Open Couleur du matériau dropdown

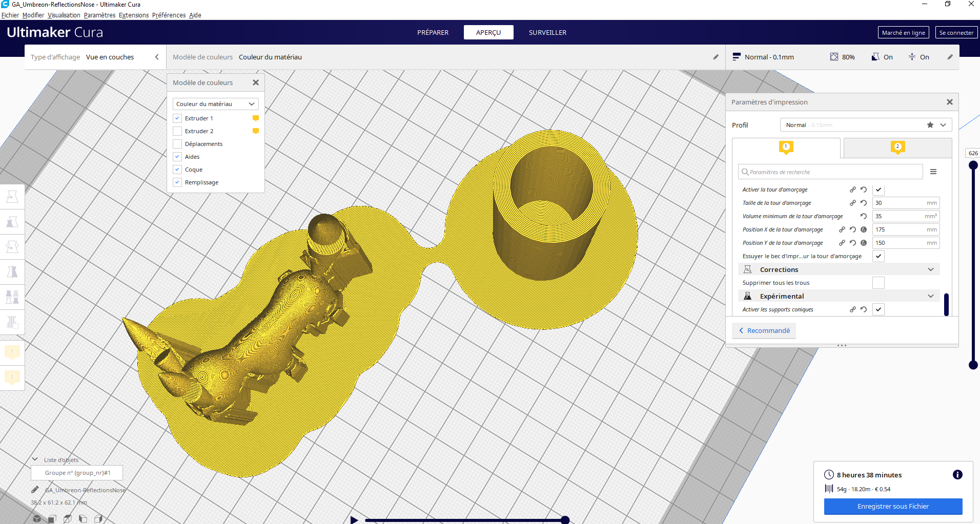[x=215, y=104]
